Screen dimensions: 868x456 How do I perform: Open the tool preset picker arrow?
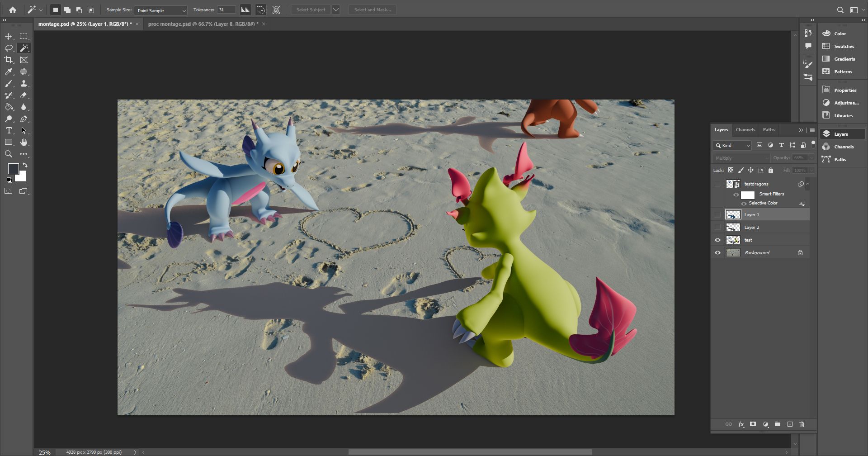coord(41,9)
